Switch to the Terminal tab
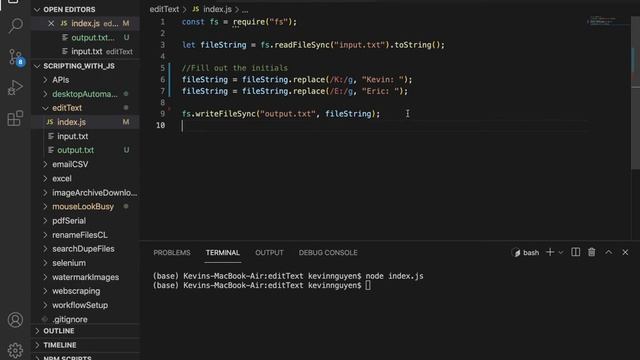 (x=222, y=253)
